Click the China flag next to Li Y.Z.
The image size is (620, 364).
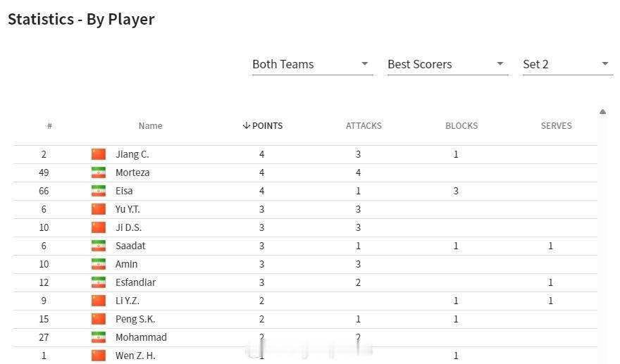pos(99,301)
